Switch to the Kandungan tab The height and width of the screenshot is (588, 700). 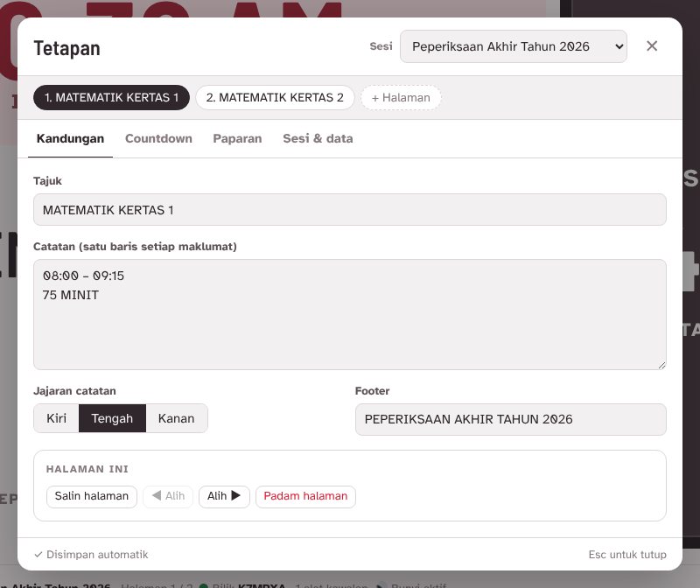coord(70,139)
